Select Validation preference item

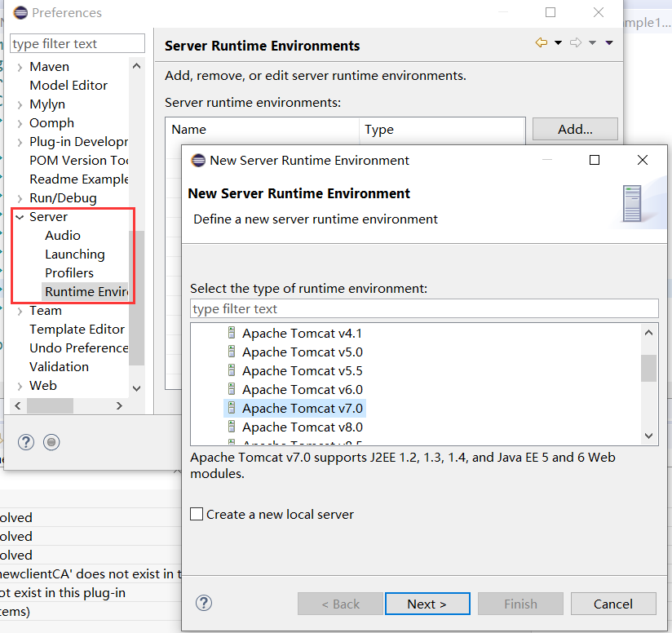click(60, 367)
